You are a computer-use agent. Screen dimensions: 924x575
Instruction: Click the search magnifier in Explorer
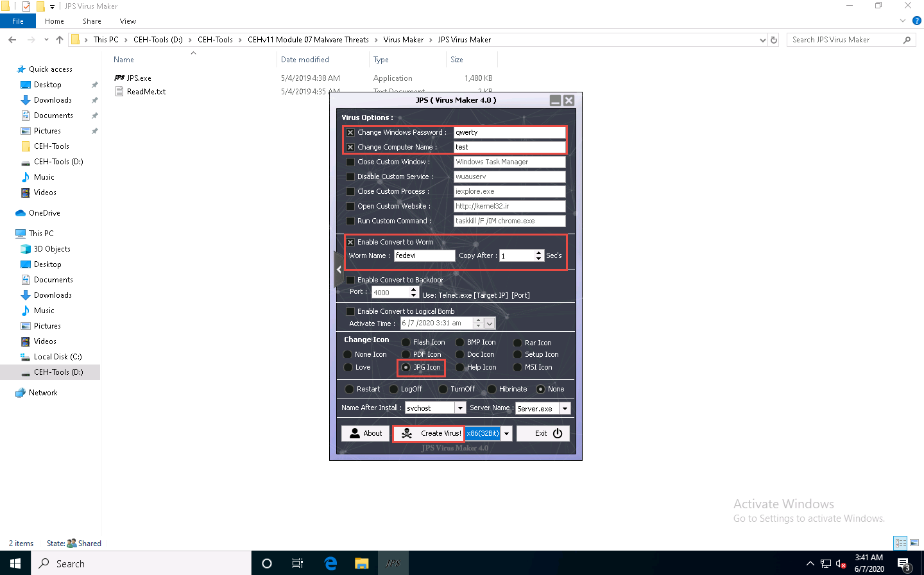click(x=907, y=40)
